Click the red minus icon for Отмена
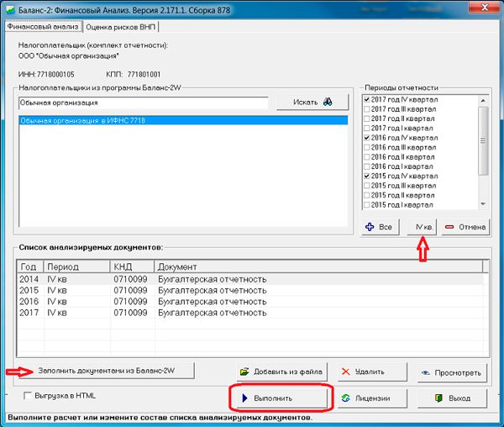This screenshot has height=427, width=504. [449, 227]
